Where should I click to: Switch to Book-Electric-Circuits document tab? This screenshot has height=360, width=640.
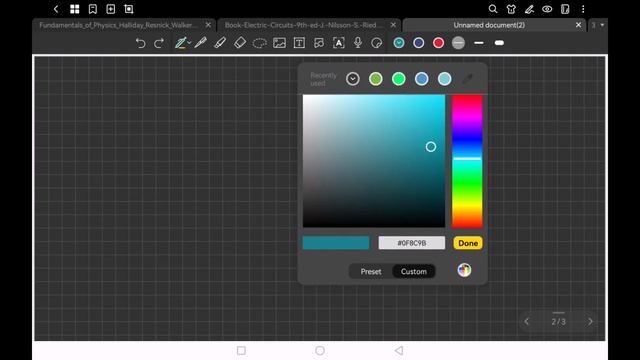[301, 25]
